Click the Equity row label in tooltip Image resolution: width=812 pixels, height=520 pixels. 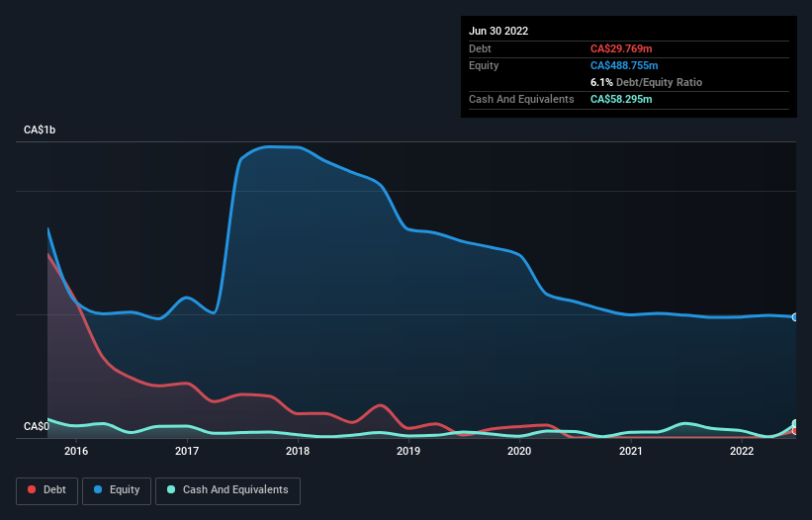click(x=484, y=65)
